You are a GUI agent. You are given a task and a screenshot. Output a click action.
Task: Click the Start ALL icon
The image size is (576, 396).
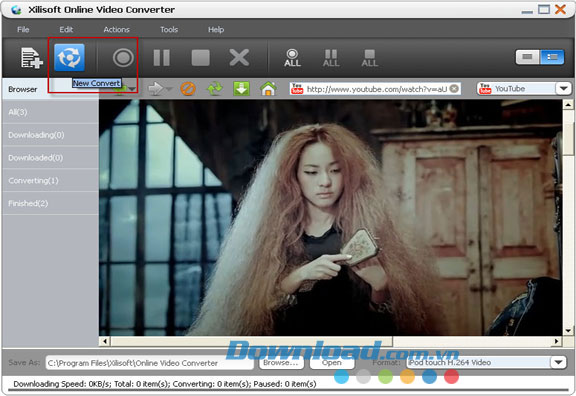[x=292, y=58]
